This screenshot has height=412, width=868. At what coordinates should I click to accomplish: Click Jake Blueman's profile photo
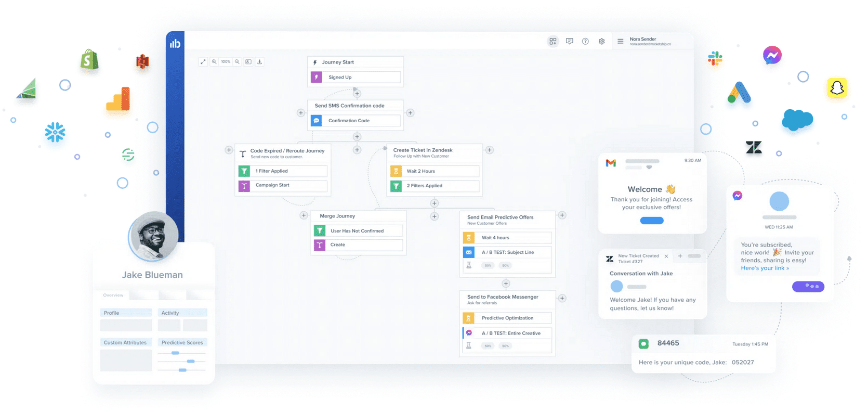(153, 236)
